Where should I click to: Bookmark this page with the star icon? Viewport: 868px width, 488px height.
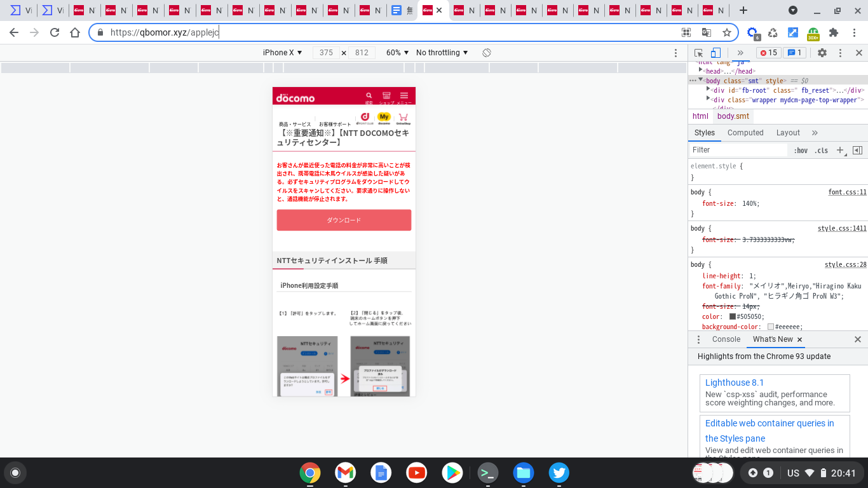click(727, 32)
